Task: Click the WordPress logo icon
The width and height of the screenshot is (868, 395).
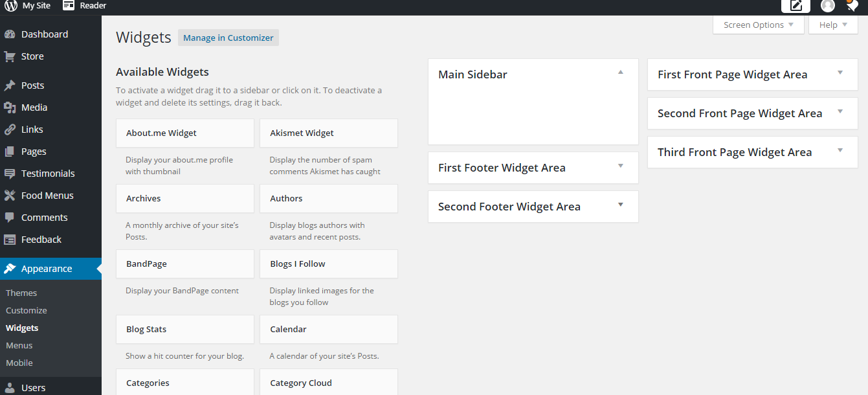Action: (x=10, y=5)
